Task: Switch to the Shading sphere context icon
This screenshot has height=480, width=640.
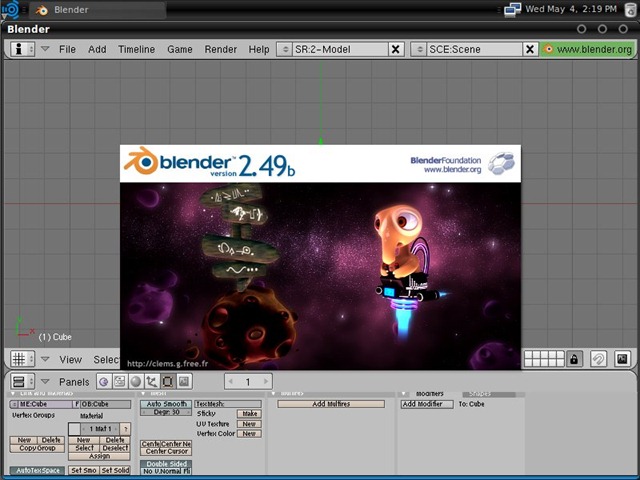Action: [x=136, y=382]
